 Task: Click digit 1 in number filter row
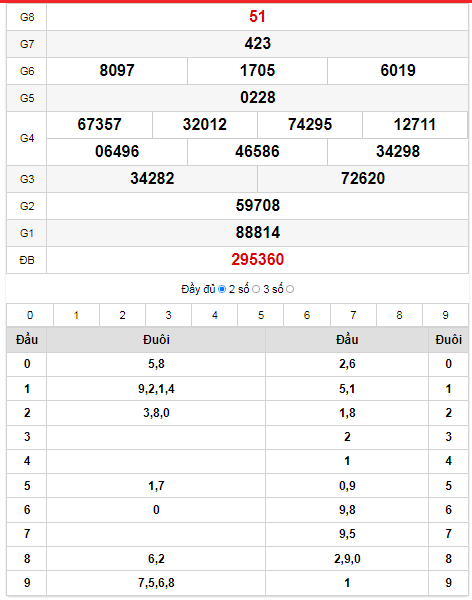tap(76, 315)
